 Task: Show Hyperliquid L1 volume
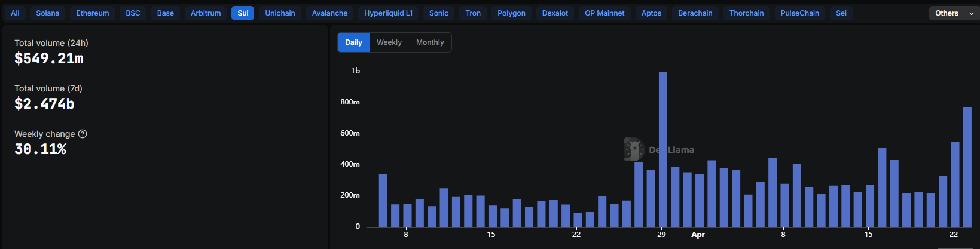pyautogui.click(x=389, y=13)
